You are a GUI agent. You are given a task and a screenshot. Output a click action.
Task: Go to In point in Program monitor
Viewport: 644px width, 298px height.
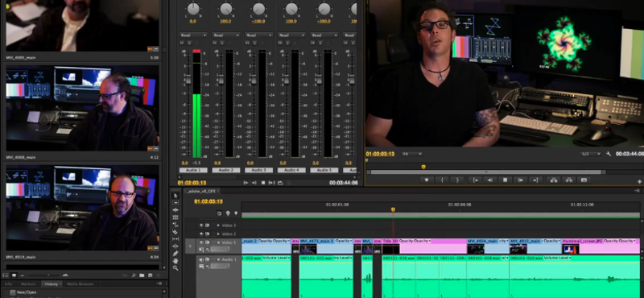(475, 180)
